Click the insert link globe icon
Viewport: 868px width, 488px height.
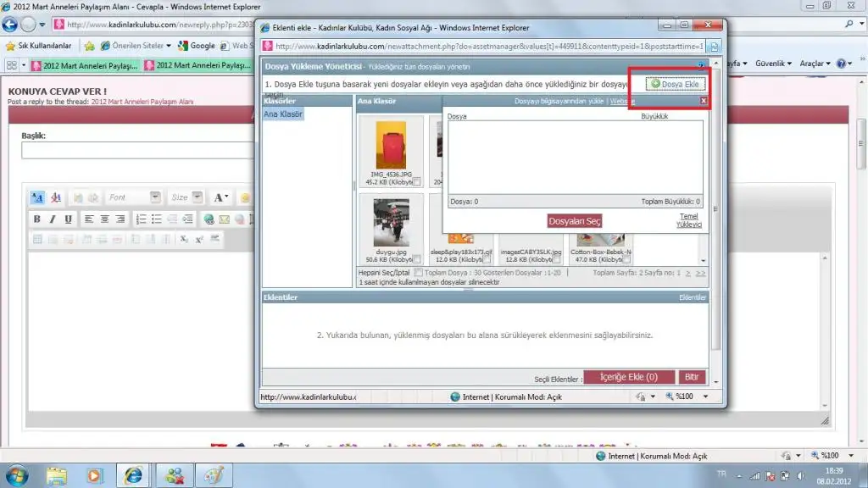pyautogui.click(x=209, y=219)
